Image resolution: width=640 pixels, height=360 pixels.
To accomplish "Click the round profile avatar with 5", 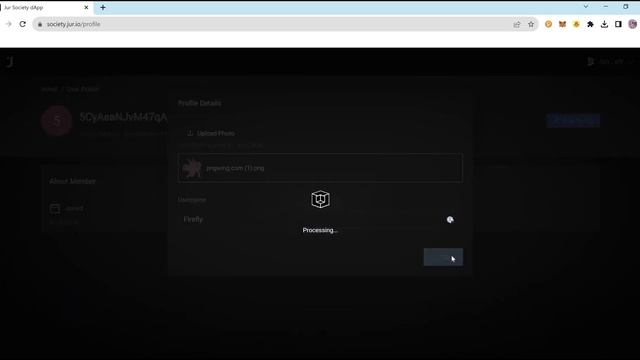I will pyautogui.click(x=57, y=121).
